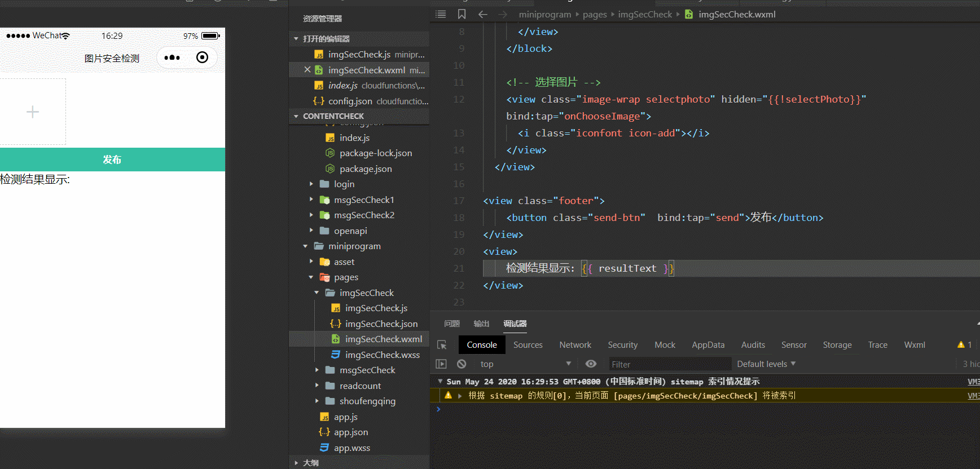This screenshot has height=469, width=980.
Task: Open the outline list icon in editor toolbar
Action: pyautogui.click(x=441, y=14)
